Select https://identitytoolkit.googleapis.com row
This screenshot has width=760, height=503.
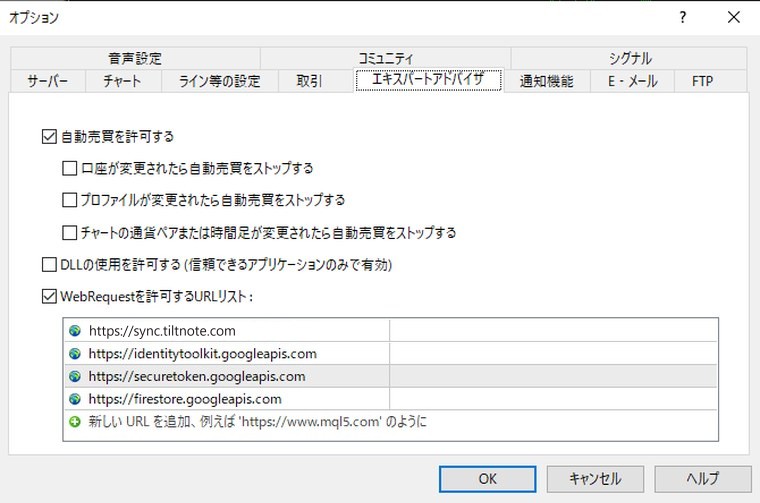(x=391, y=354)
